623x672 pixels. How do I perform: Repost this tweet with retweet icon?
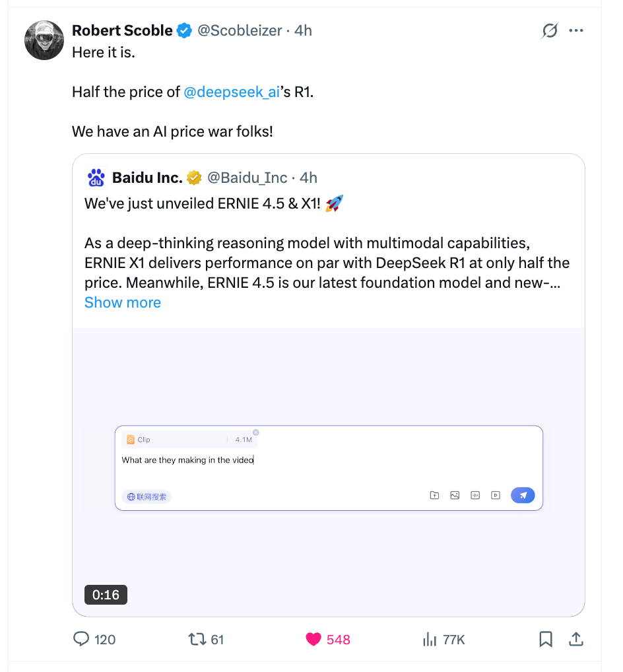[197, 639]
